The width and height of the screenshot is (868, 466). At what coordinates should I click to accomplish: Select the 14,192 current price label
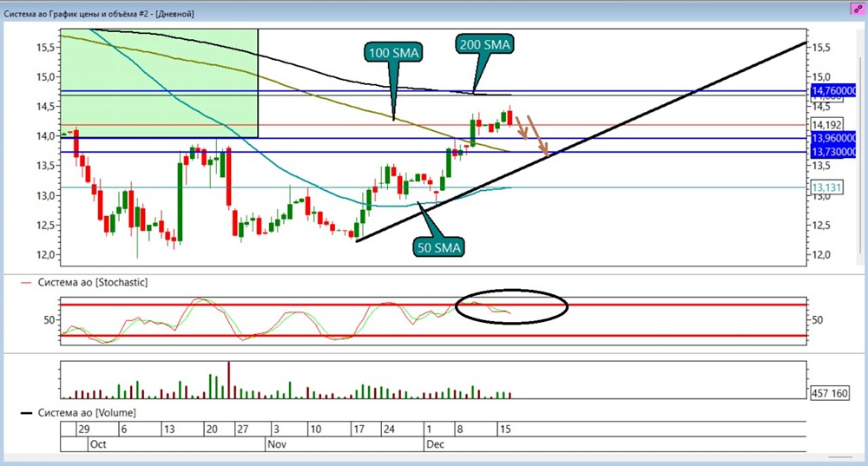click(826, 125)
